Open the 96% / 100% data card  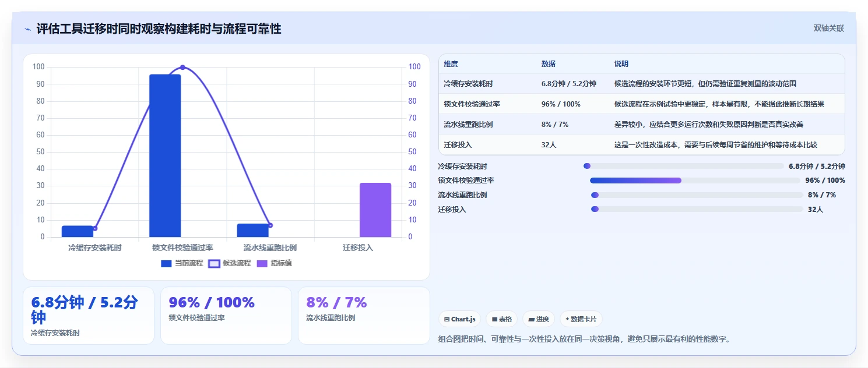[226, 316]
